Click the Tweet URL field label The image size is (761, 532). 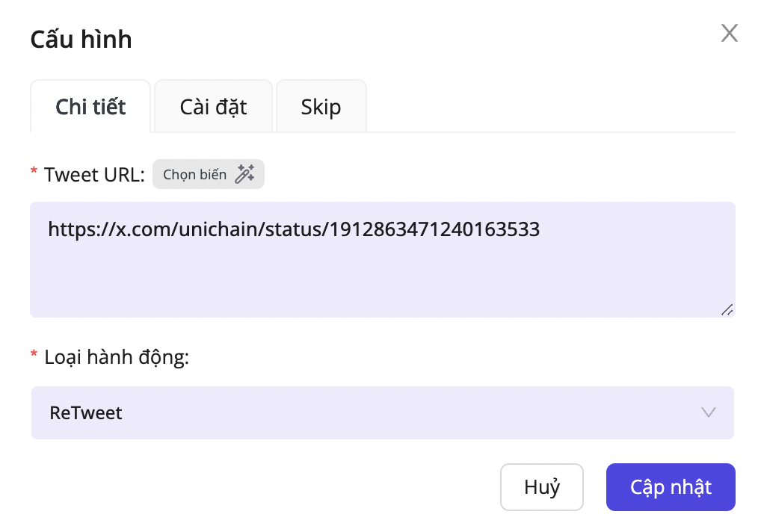coord(93,175)
